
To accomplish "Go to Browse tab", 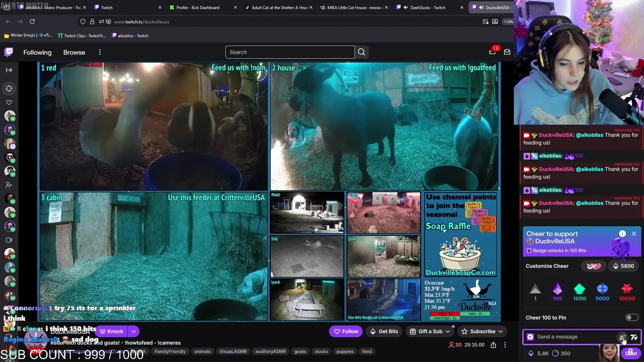I will pyautogui.click(x=74, y=52).
